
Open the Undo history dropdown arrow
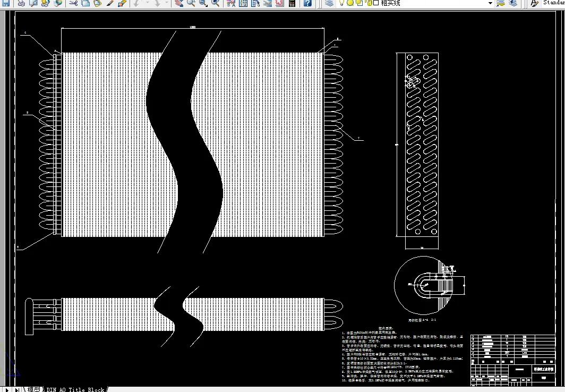[x=147, y=3]
